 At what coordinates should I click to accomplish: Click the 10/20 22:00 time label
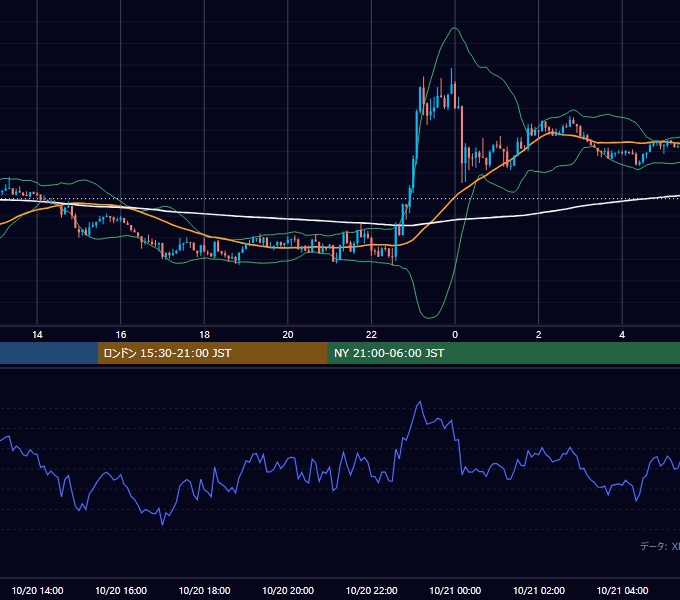[x=371, y=590]
